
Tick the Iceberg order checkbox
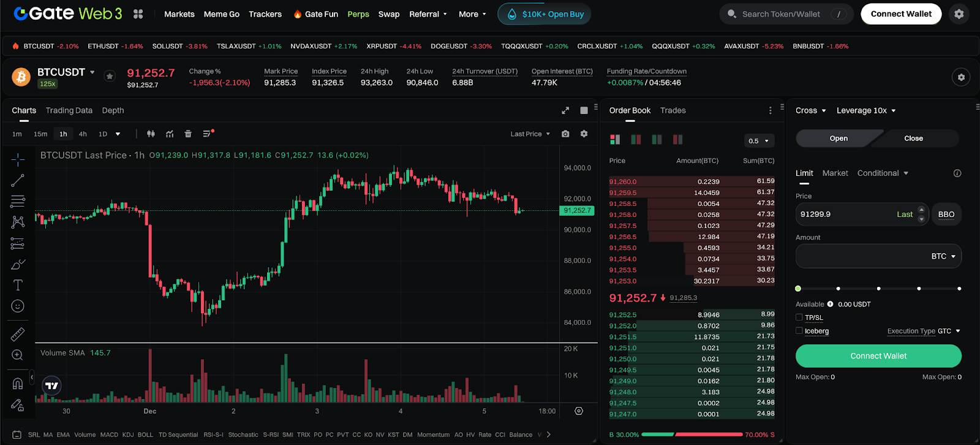(x=799, y=331)
